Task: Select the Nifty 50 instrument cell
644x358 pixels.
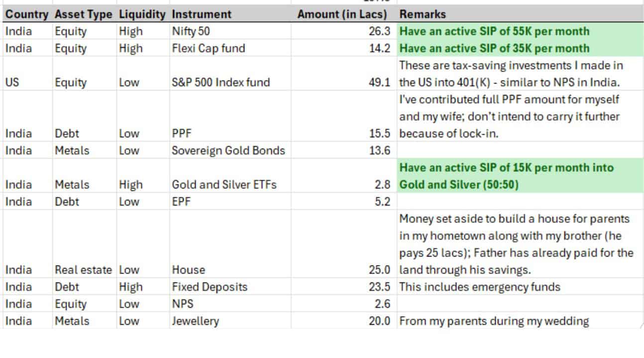Action: (191, 31)
